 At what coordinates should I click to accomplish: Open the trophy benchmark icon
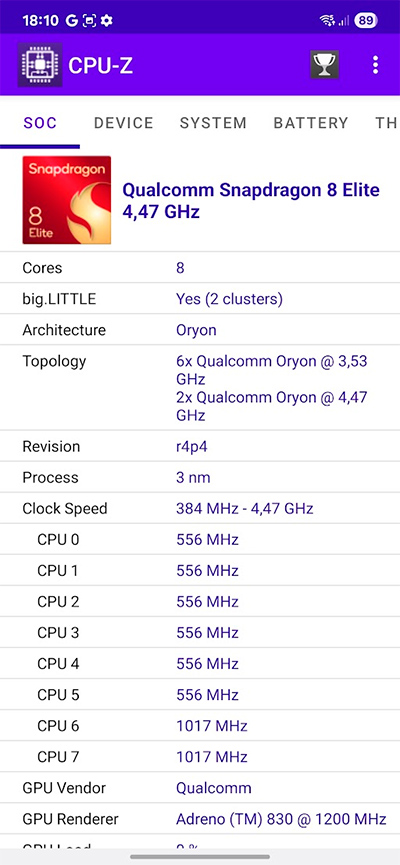tap(324, 65)
